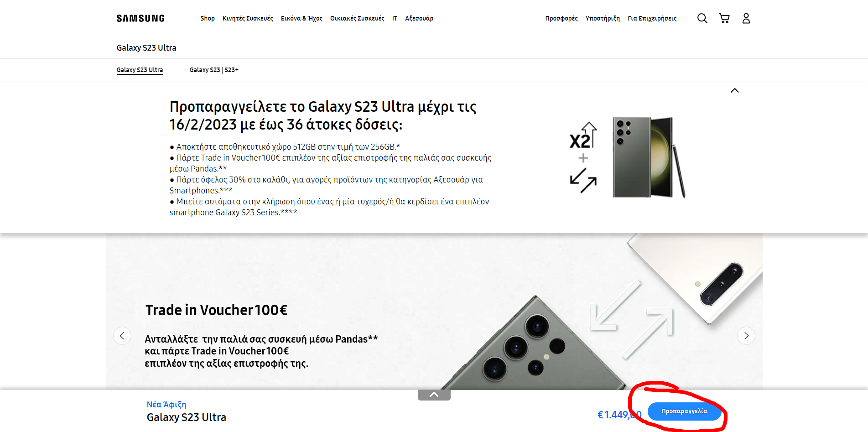Go to previous carousel slide arrow
Image resolution: width=868 pixels, height=432 pixels.
click(122, 336)
